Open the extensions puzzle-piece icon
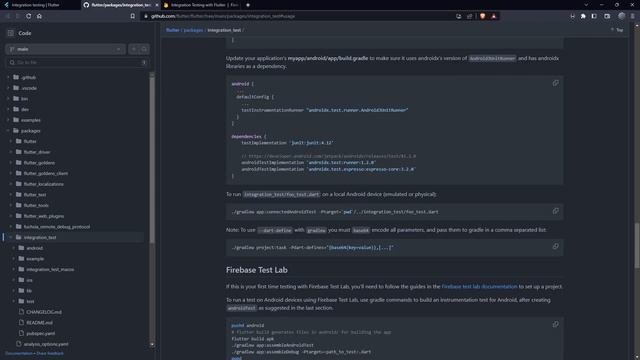The height and width of the screenshot is (360, 640). click(x=583, y=16)
